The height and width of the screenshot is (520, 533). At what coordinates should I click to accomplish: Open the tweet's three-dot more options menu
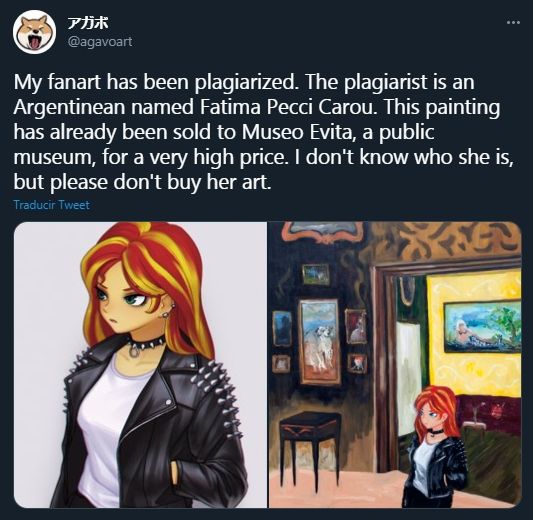point(513,22)
